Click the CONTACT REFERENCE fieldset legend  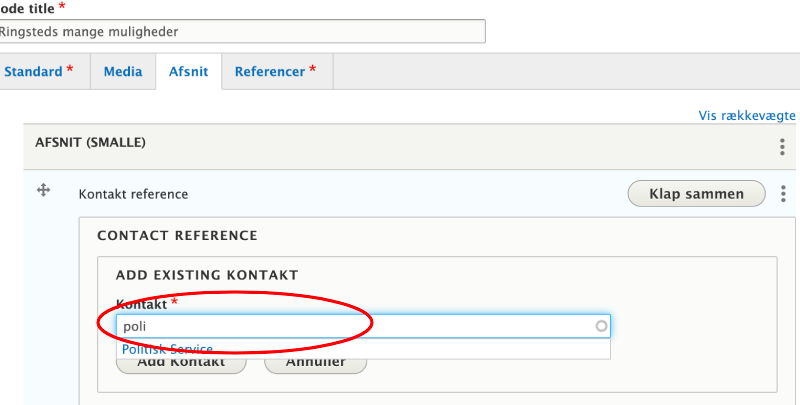click(177, 236)
